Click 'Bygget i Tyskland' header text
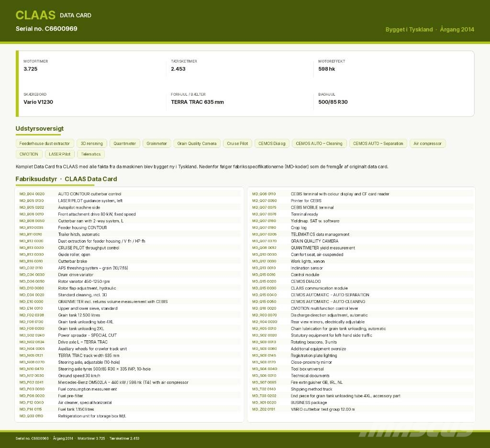This screenshot has height=448, width=490. coord(409,29)
